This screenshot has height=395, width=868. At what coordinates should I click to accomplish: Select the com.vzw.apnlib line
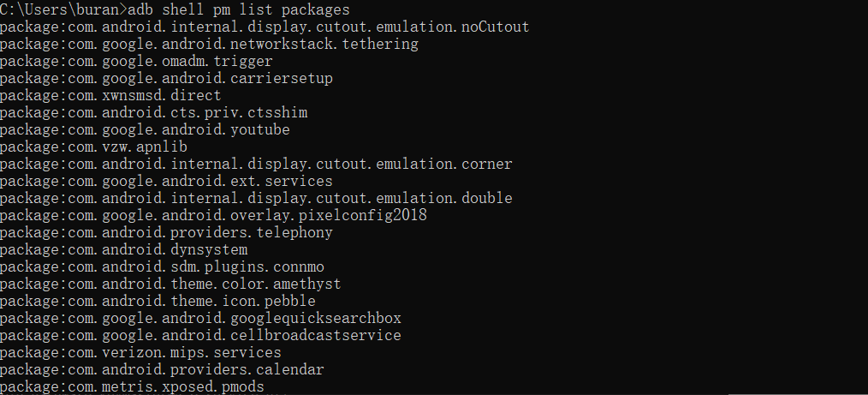pyautogui.click(x=93, y=147)
